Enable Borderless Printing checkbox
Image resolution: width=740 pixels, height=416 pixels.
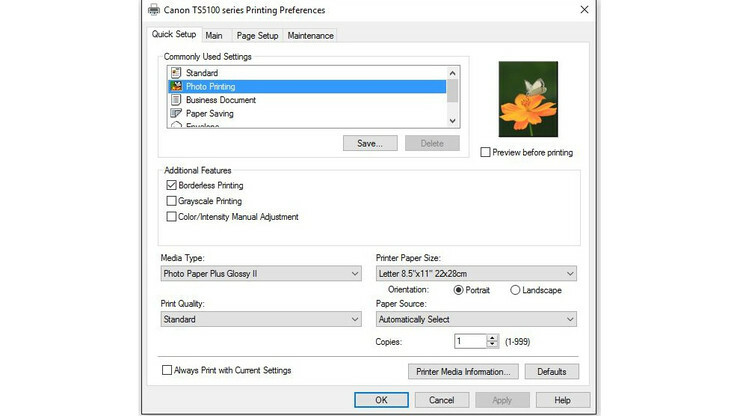point(171,185)
